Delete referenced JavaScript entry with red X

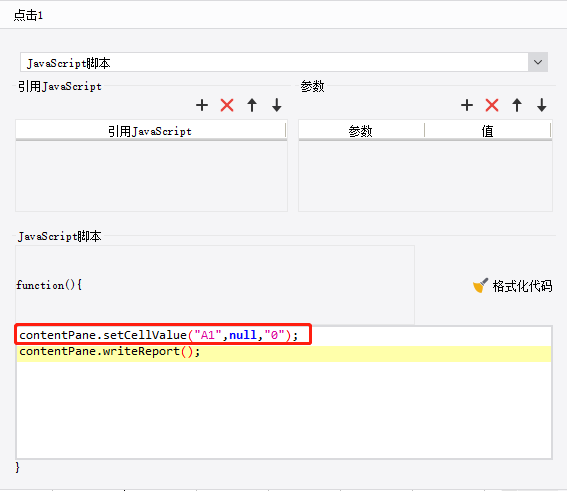(x=227, y=105)
